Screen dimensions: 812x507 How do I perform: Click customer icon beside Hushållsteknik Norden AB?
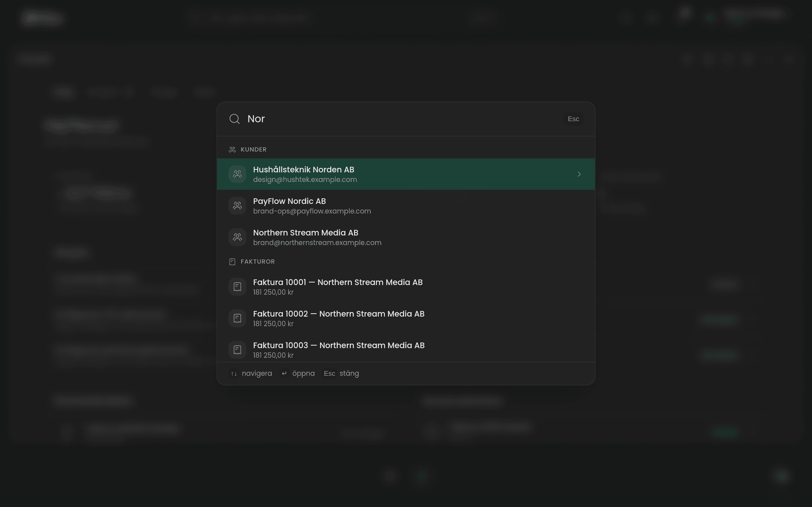click(x=237, y=174)
